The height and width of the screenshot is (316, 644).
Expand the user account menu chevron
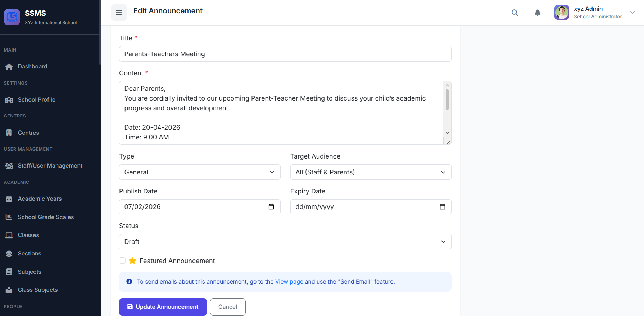coord(632,13)
